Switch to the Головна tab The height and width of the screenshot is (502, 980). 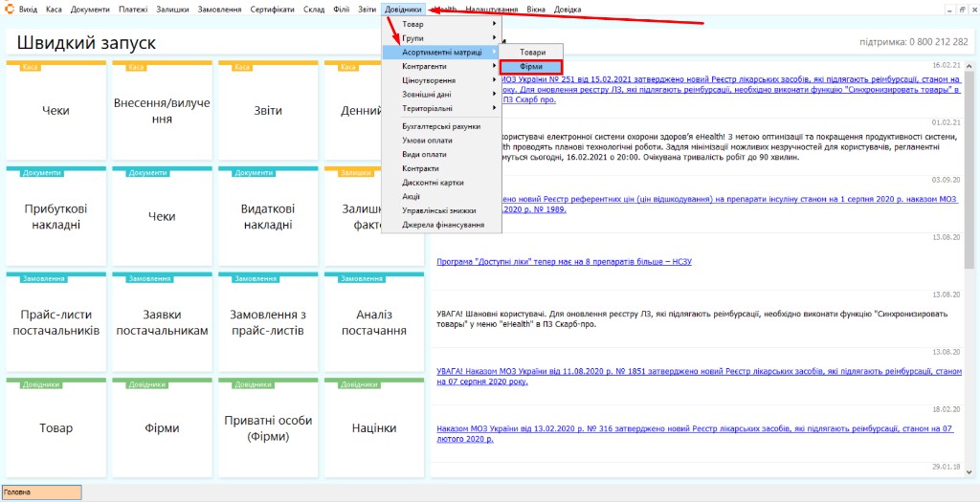point(42,492)
